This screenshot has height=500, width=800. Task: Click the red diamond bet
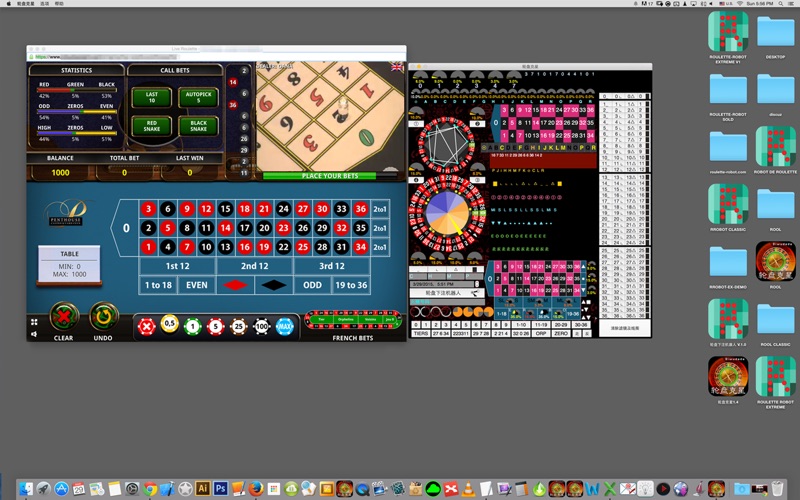(x=234, y=285)
